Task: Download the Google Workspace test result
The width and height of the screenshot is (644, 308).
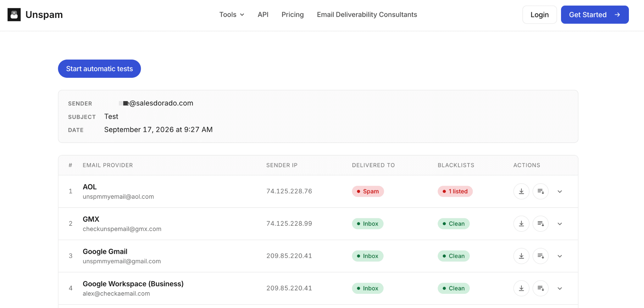Action: (521, 288)
